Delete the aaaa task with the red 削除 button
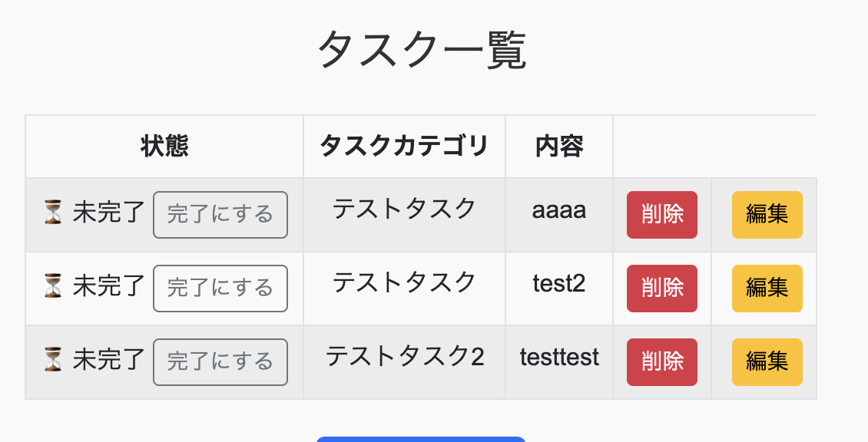Image resolution: width=868 pixels, height=442 pixels. 662,215
